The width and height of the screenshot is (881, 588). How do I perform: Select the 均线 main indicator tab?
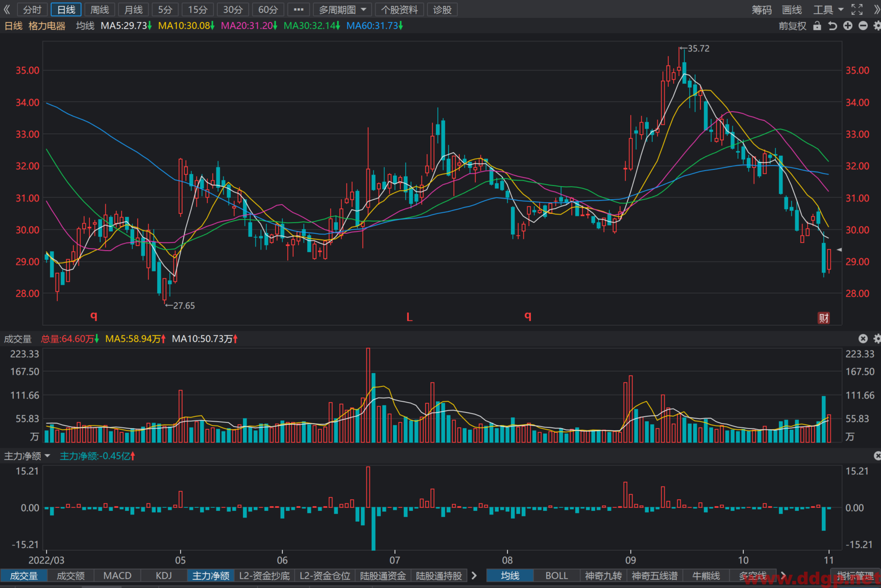click(x=510, y=576)
